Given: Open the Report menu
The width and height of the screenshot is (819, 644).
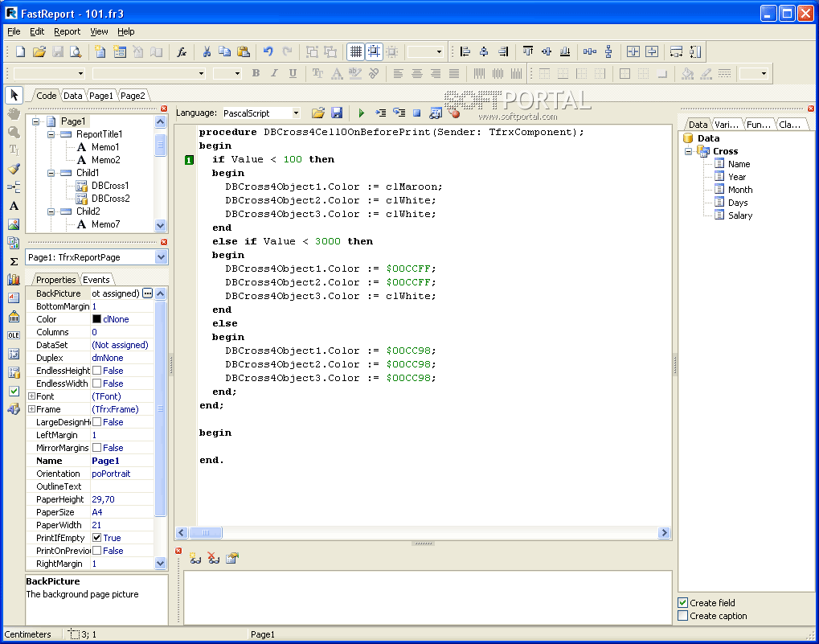Looking at the screenshot, I should tap(67, 31).
